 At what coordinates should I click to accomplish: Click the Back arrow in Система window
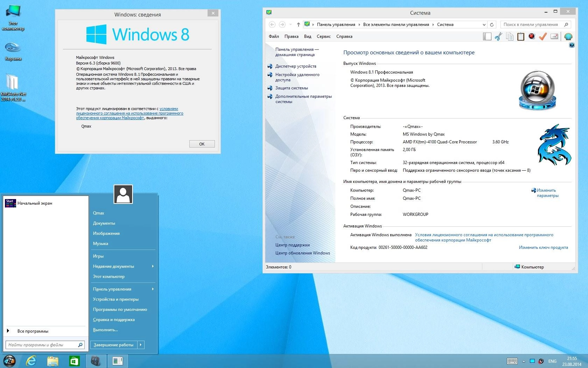click(x=272, y=25)
